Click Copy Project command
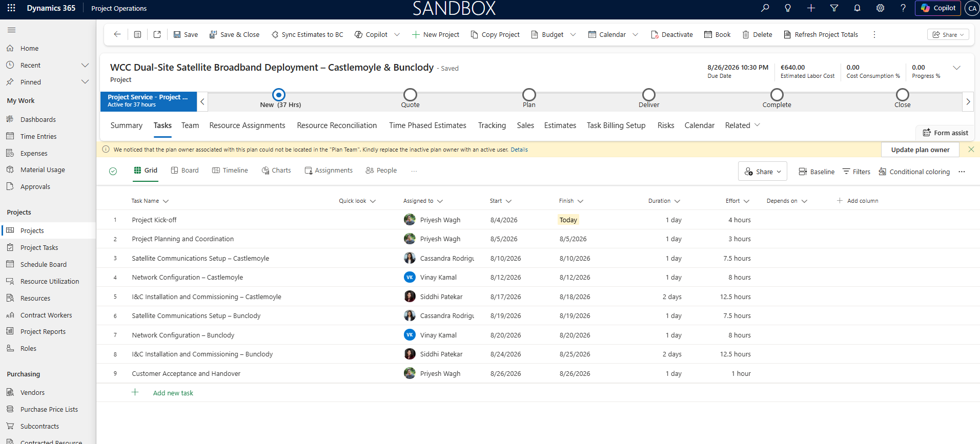This screenshot has width=980, height=444. (495, 34)
